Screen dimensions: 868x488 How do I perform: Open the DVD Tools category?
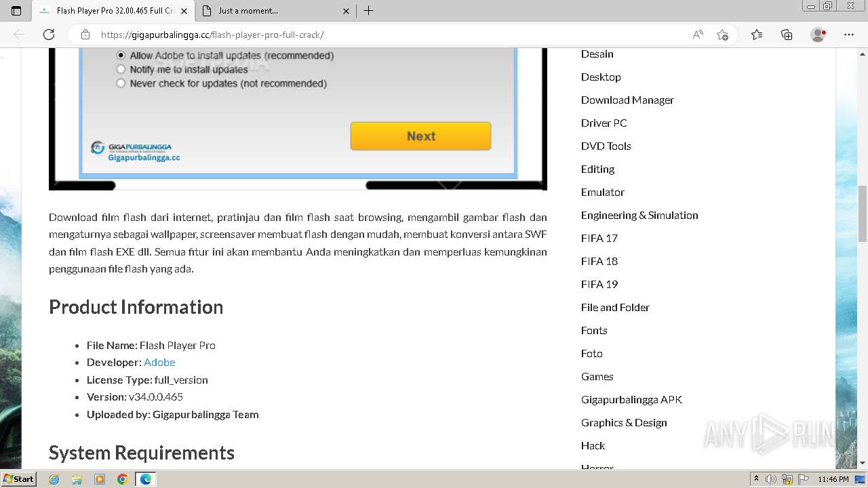click(606, 146)
